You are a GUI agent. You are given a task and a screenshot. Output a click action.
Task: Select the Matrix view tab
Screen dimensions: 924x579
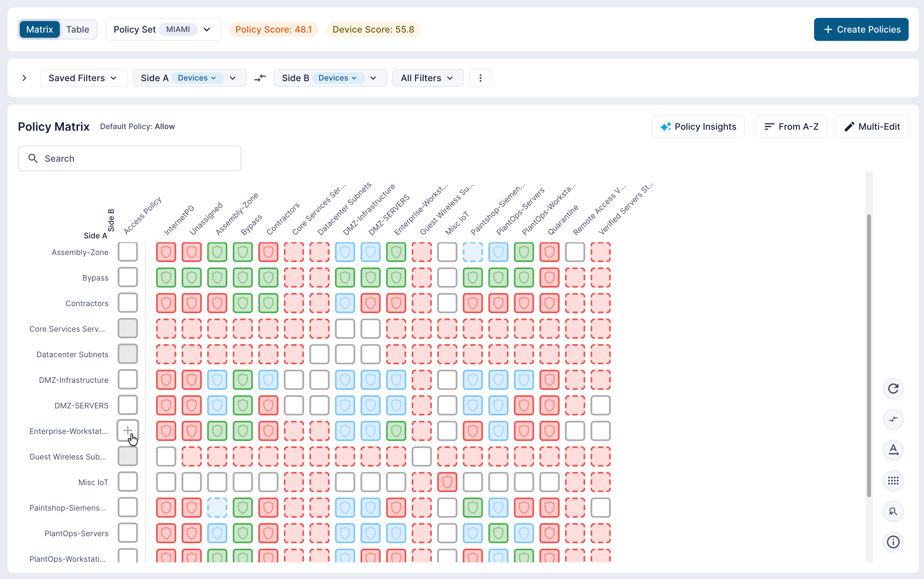click(x=39, y=29)
